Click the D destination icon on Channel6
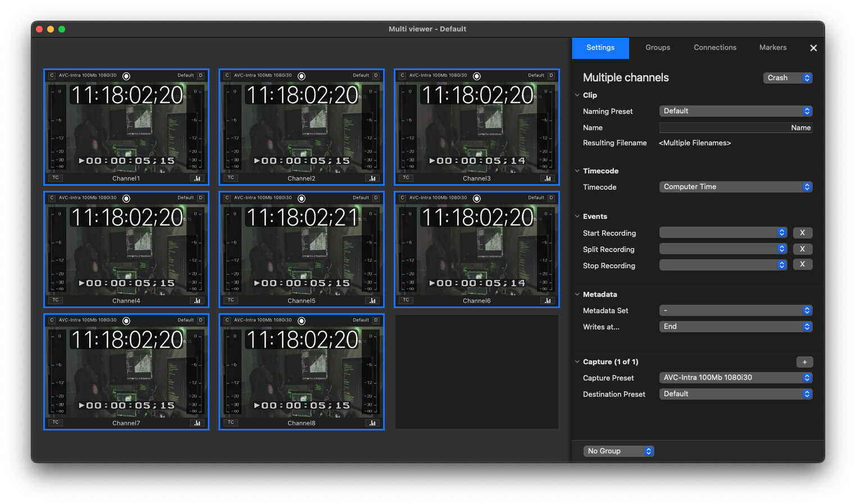856x504 pixels. (551, 198)
